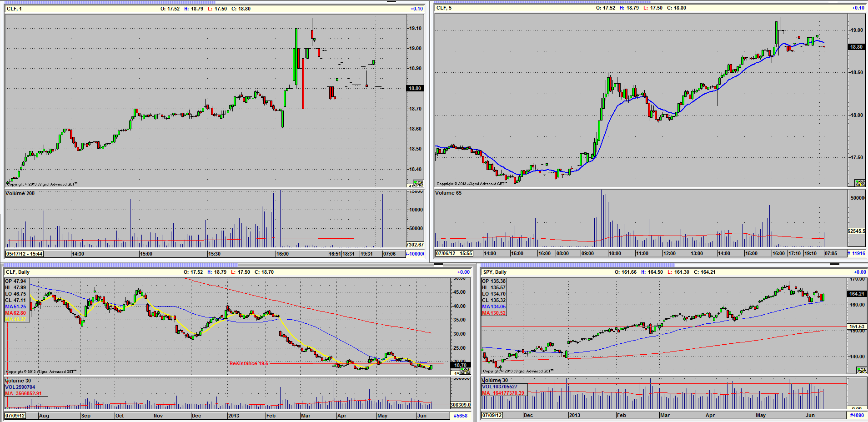Screen dimensions: 868x422
Task: Click the '05/17/12 - 15:44' date box
Action: [25, 254]
